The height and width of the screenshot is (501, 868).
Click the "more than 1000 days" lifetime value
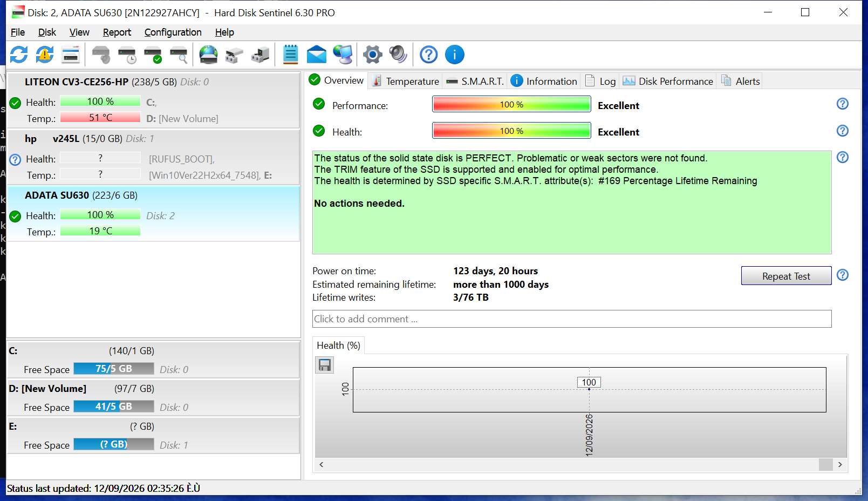pyautogui.click(x=501, y=285)
